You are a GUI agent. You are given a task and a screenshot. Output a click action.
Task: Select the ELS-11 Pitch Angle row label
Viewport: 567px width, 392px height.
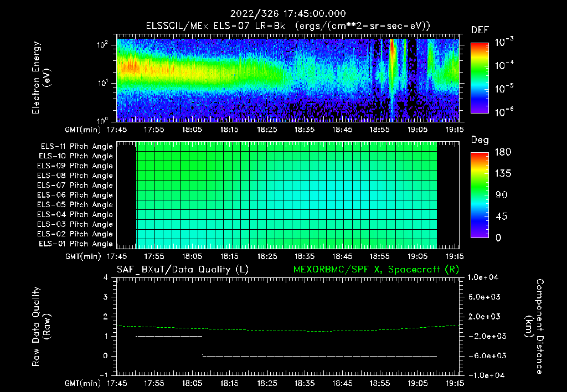[76, 147]
